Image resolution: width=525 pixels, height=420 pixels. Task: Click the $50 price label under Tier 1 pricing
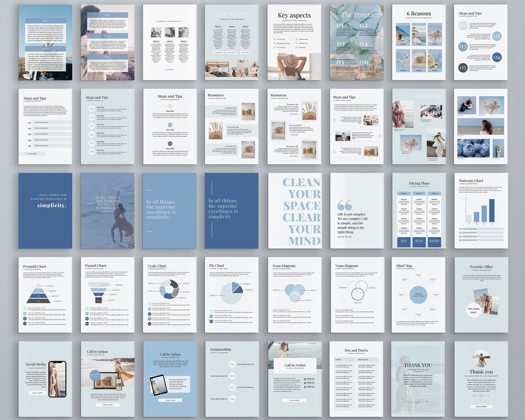403,241
